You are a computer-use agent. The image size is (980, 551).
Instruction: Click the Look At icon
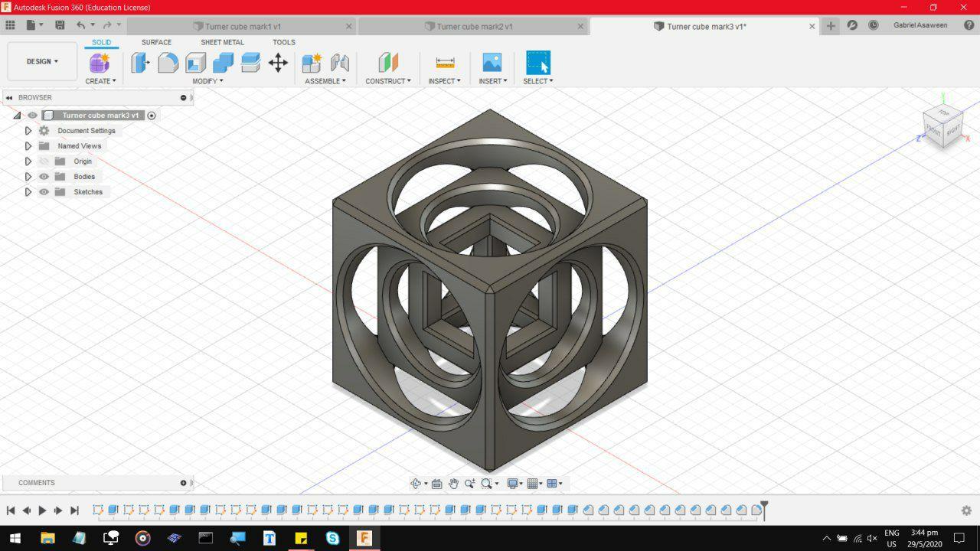(436, 484)
